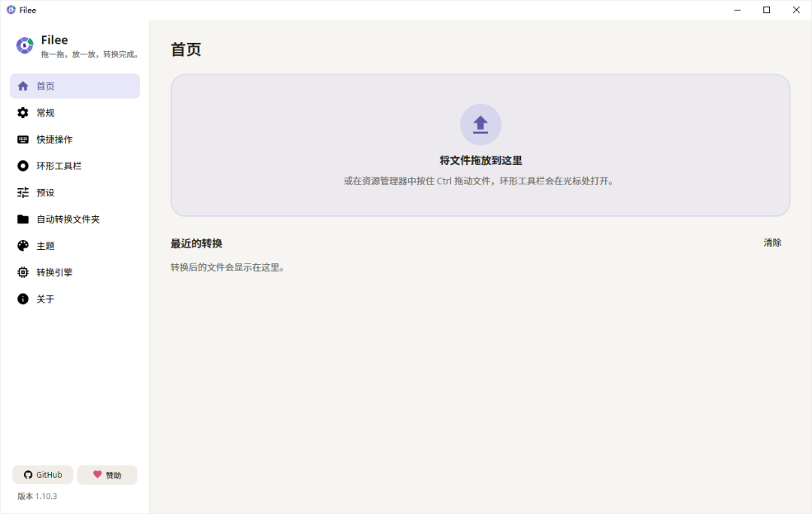Click the home icon in sidebar
The height and width of the screenshot is (514, 812).
pos(23,86)
